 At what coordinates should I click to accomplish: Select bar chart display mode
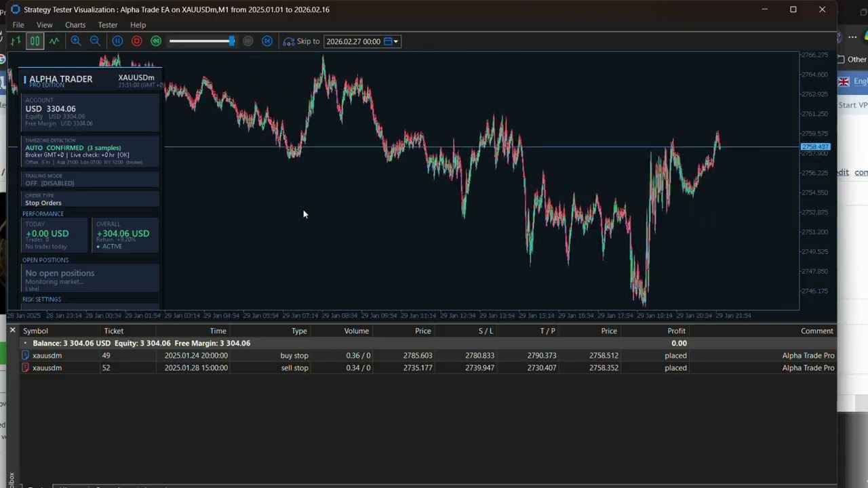coord(16,41)
